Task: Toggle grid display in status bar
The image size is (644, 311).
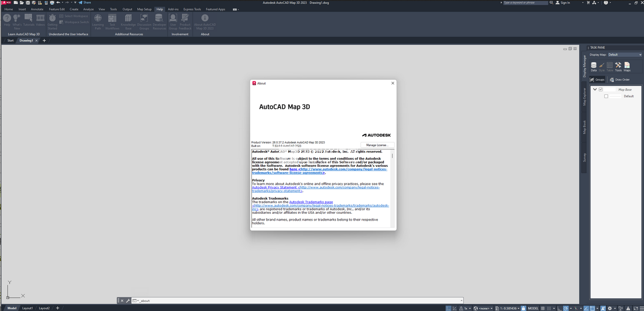Action: coord(543,308)
